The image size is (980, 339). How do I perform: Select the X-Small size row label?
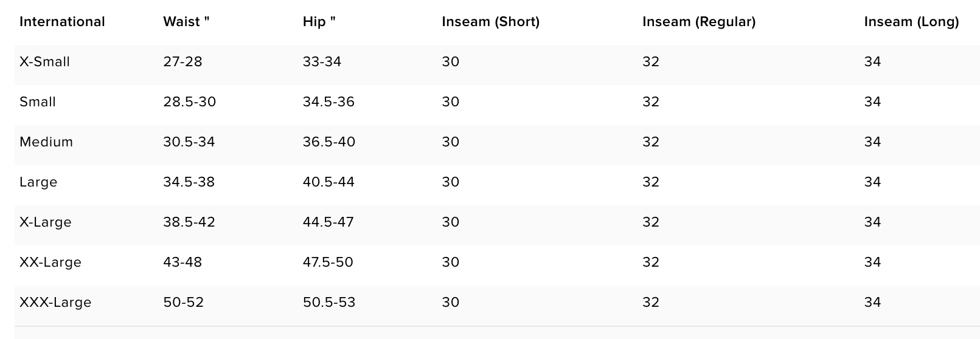tap(44, 62)
